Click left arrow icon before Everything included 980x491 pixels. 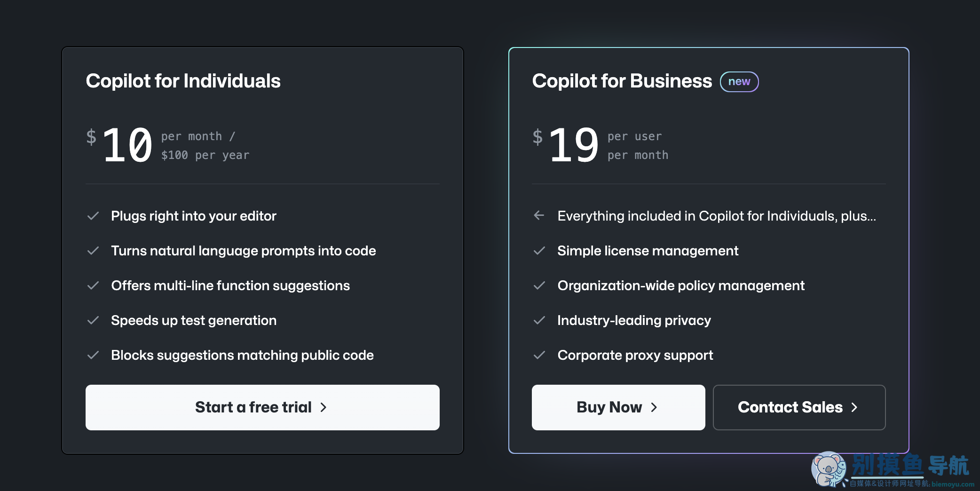[x=539, y=215]
